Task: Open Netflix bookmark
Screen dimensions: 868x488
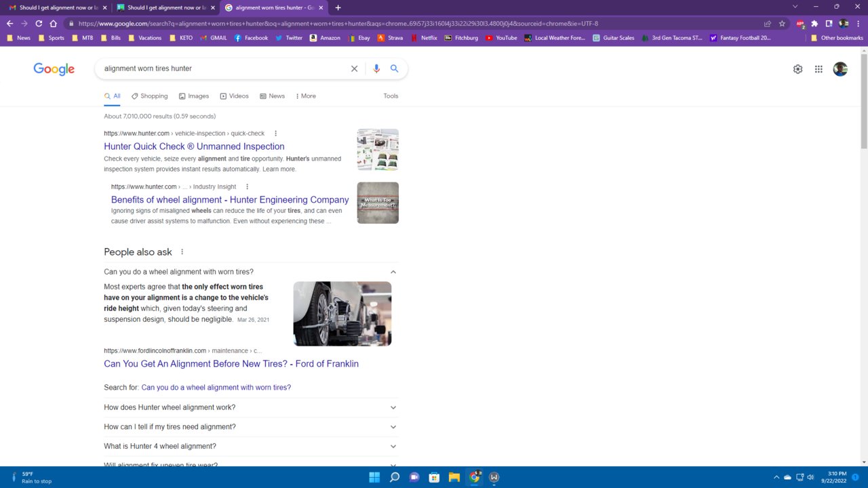Action: 424,38
